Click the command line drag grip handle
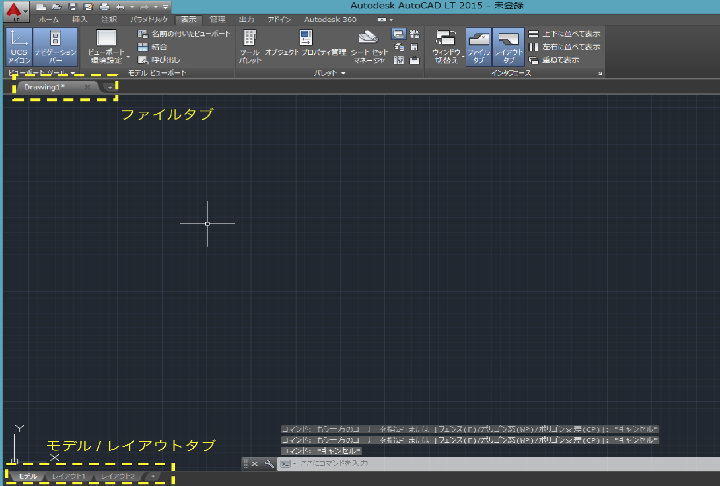 tap(245, 464)
